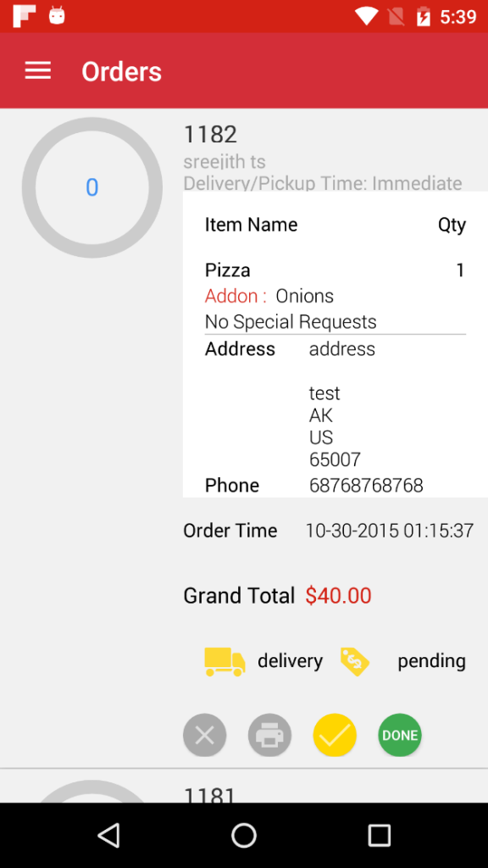
Task: Tap the Android icon in status bar
Action: tap(56, 15)
